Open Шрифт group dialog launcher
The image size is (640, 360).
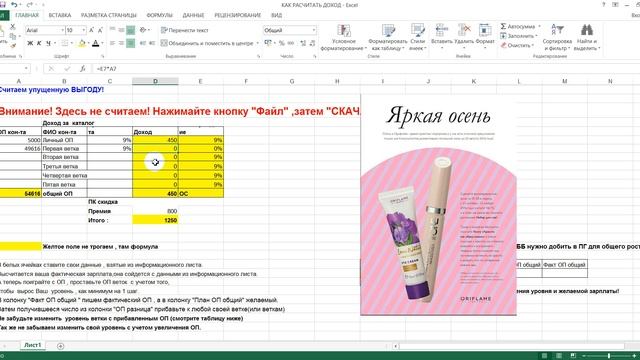[102, 56]
